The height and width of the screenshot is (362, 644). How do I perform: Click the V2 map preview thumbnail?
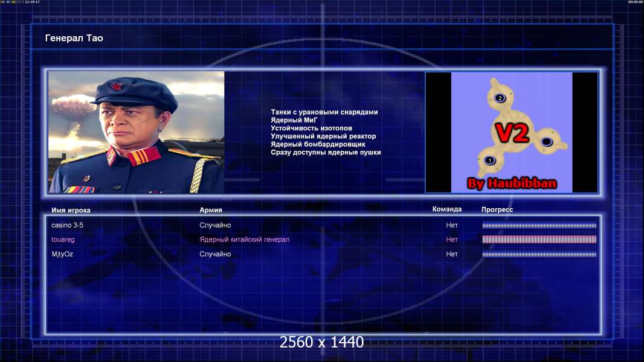click(511, 132)
